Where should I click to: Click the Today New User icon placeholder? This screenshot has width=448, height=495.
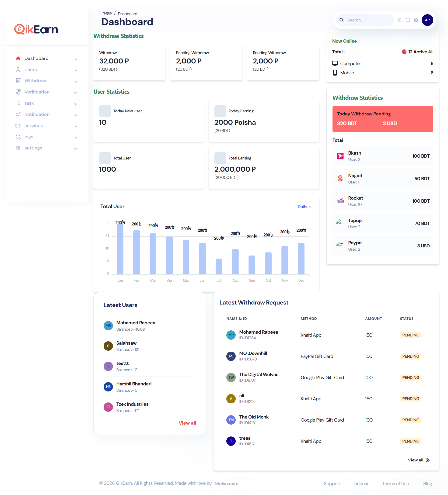[105, 111]
